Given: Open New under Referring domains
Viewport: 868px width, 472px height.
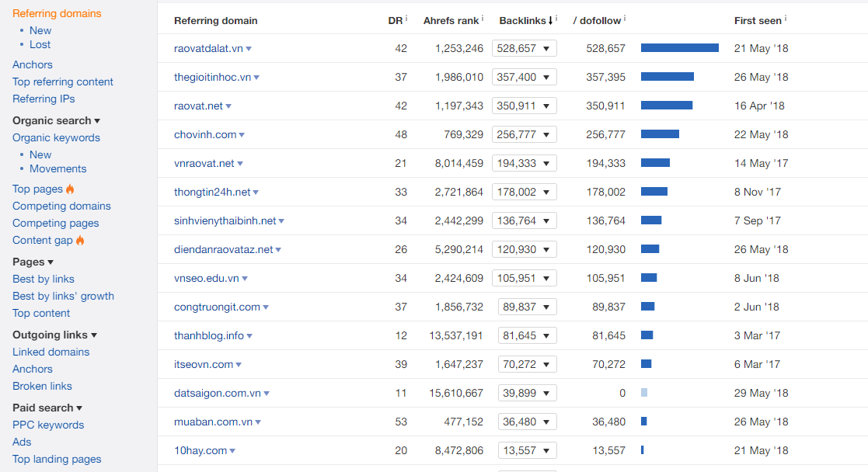Looking at the screenshot, I should click(x=40, y=30).
